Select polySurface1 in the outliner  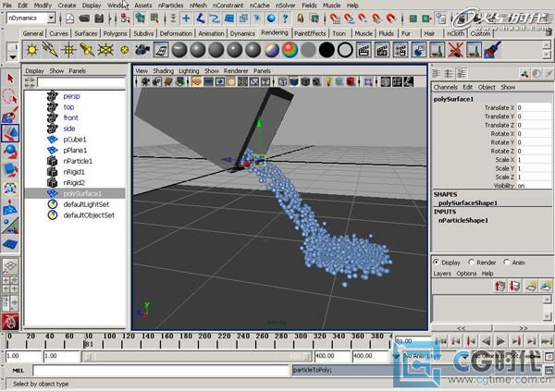click(x=75, y=193)
